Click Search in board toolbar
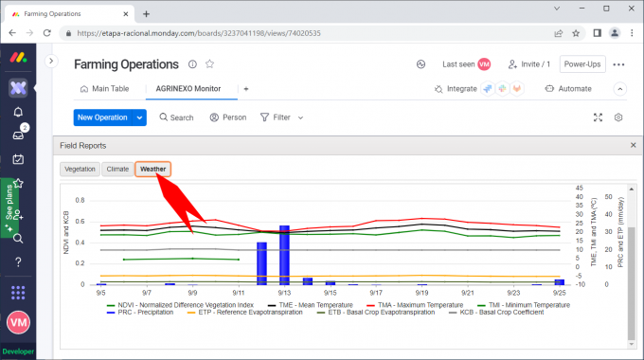Screen dimensions: 644x360 click(x=176, y=117)
